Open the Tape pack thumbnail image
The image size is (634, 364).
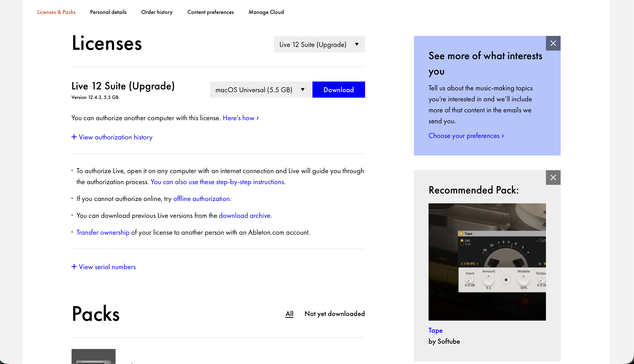click(487, 262)
